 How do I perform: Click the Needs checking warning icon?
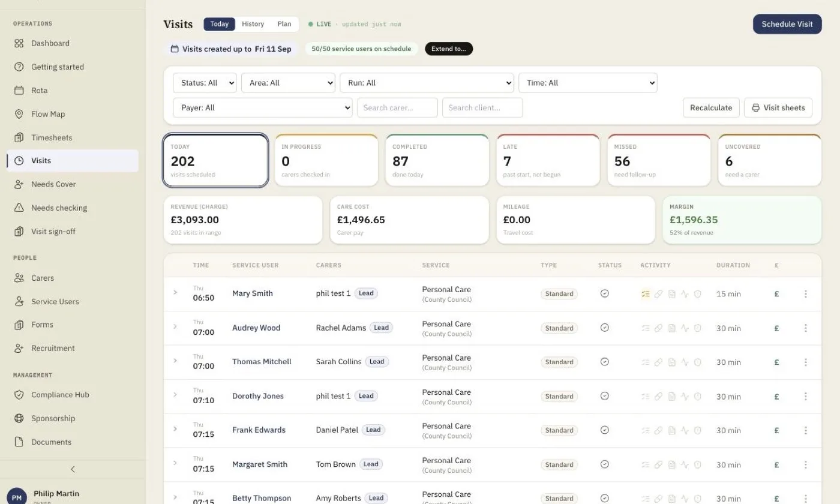(19, 208)
